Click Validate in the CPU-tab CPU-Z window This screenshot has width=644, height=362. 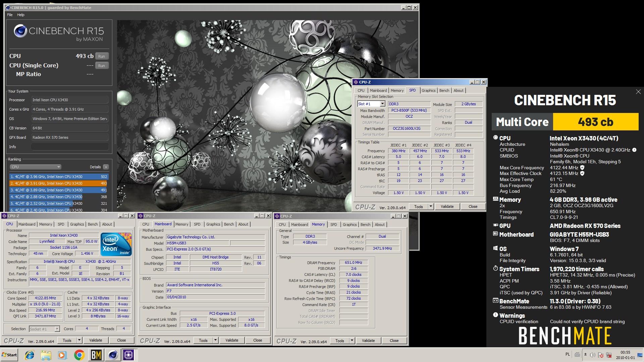click(x=96, y=340)
